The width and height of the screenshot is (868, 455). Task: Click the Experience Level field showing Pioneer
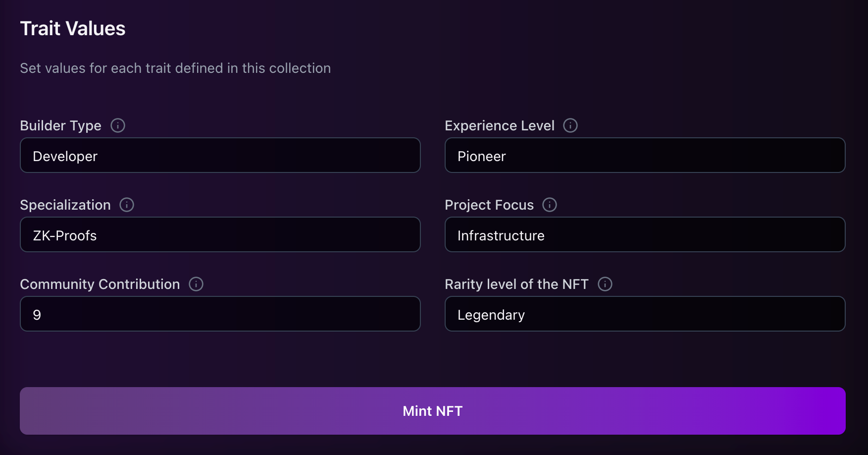pos(645,156)
